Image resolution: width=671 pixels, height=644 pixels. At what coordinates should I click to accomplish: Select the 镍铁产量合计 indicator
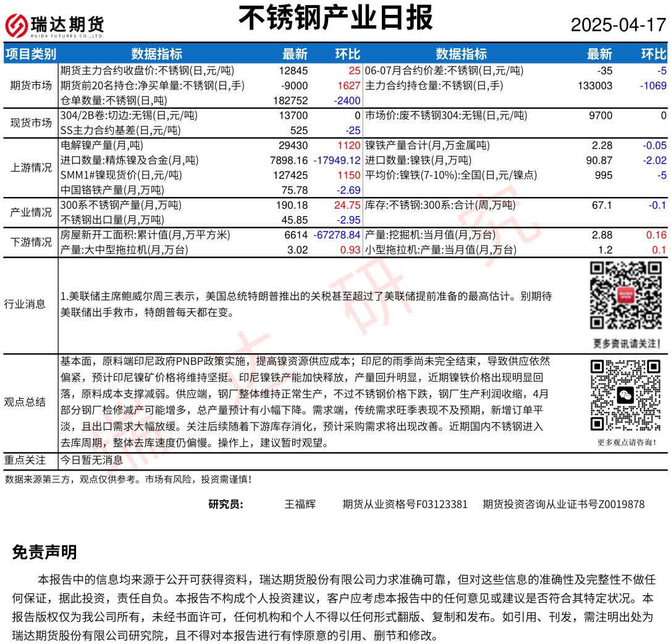point(428,145)
